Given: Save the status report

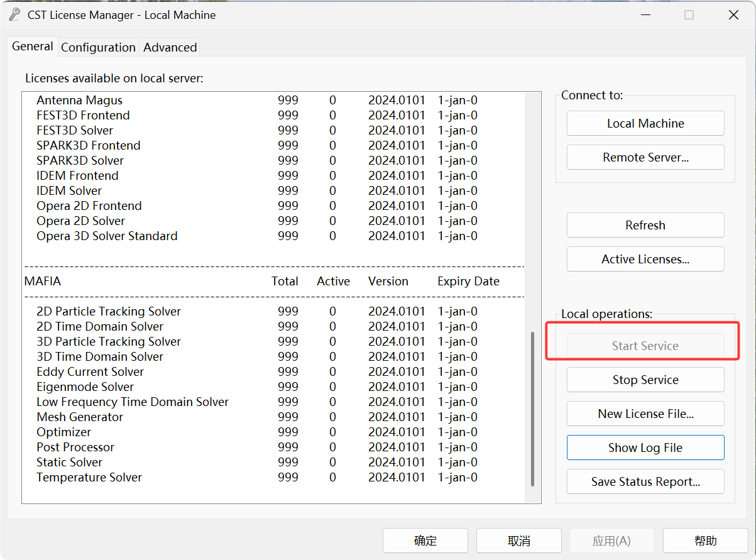Looking at the screenshot, I should (645, 481).
